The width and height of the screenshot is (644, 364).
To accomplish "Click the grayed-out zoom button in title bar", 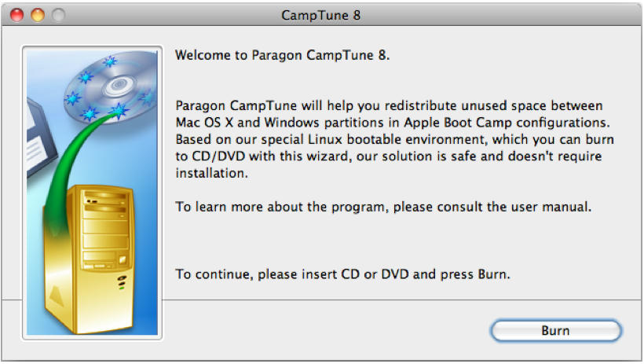I will click(59, 15).
